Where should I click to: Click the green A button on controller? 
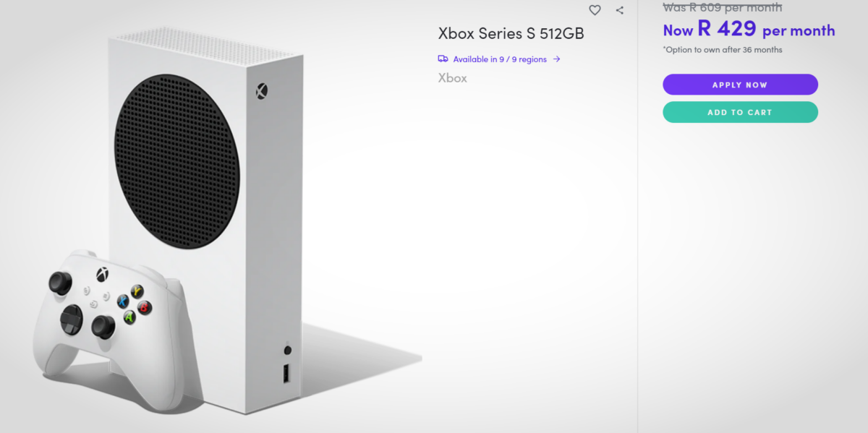click(129, 317)
